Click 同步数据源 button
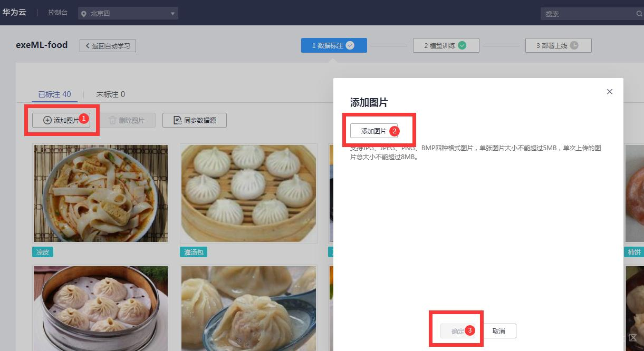Viewport: 644px width, 351px height. pyautogui.click(x=195, y=120)
